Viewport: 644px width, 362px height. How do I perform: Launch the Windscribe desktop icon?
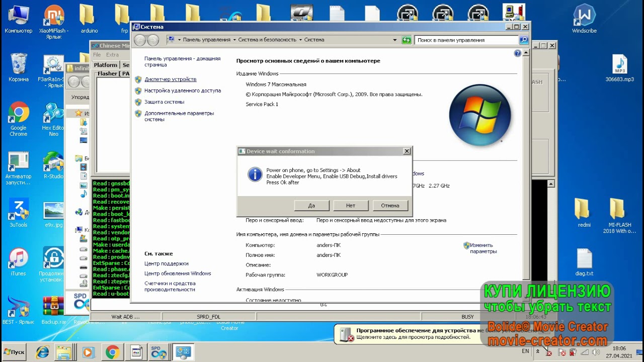pos(584,19)
